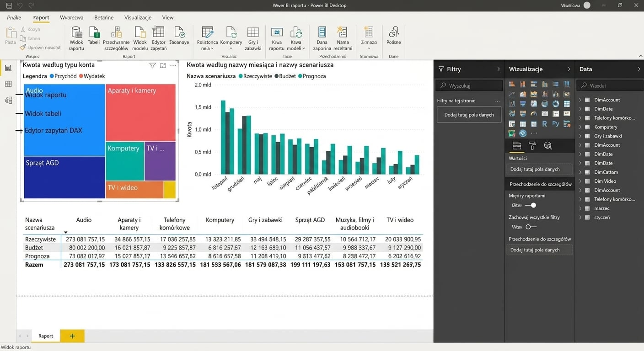Viewport: 644px width, 351px height.
Task: Select the gauge visualization icon
Action: [534, 114]
